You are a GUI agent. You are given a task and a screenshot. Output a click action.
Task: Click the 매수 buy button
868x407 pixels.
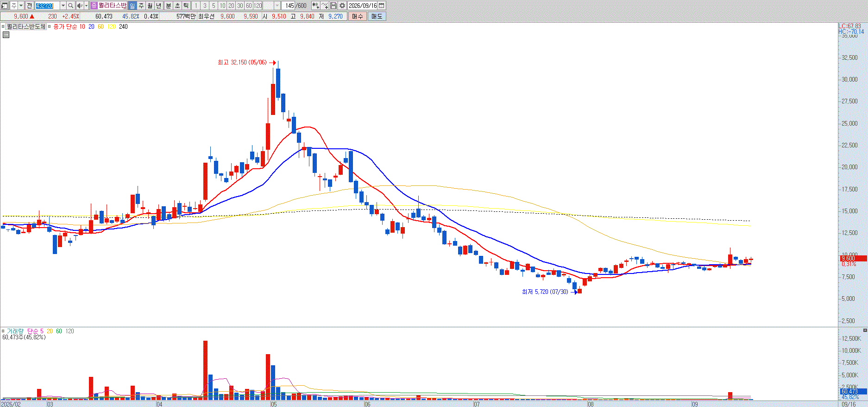[357, 16]
